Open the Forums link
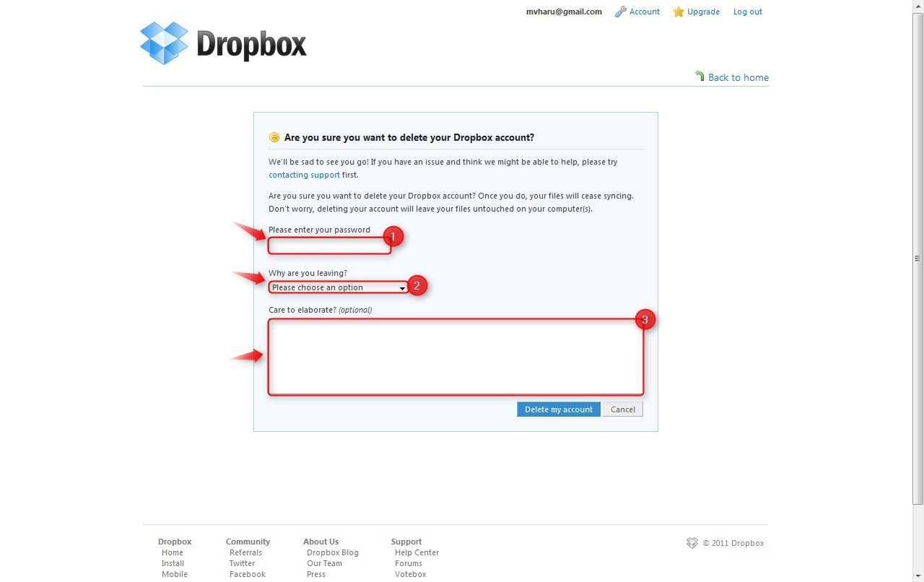 (x=409, y=563)
